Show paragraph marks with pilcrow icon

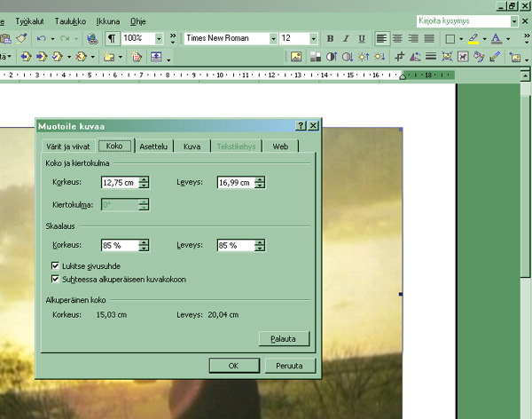point(112,39)
